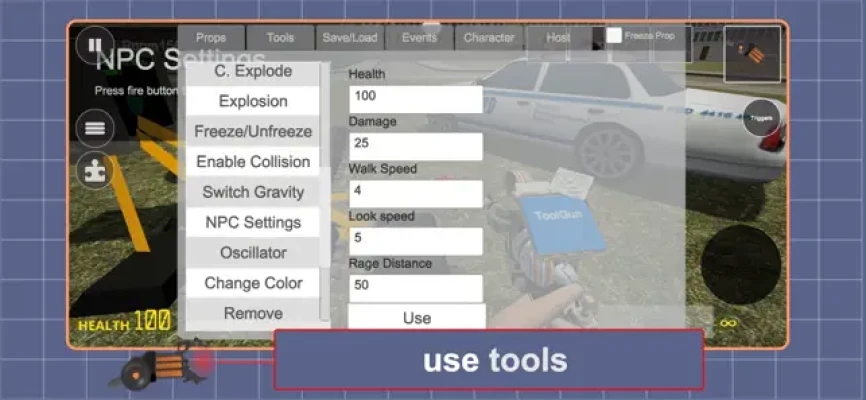Select Change Color from the tool list
The image size is (866, 400).
click(253, 283)
